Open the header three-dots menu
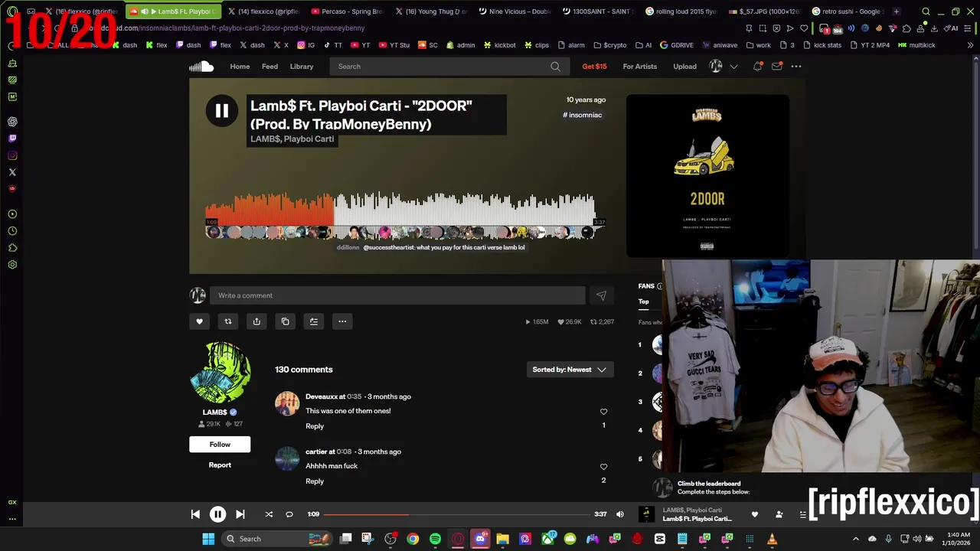 [x=796, y=67]
